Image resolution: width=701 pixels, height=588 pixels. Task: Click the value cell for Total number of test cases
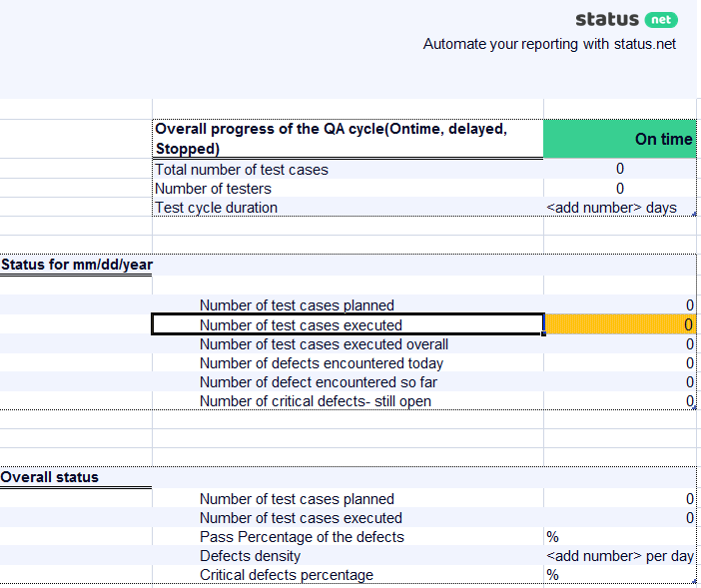pyautogui.click(x=620, y=169)
